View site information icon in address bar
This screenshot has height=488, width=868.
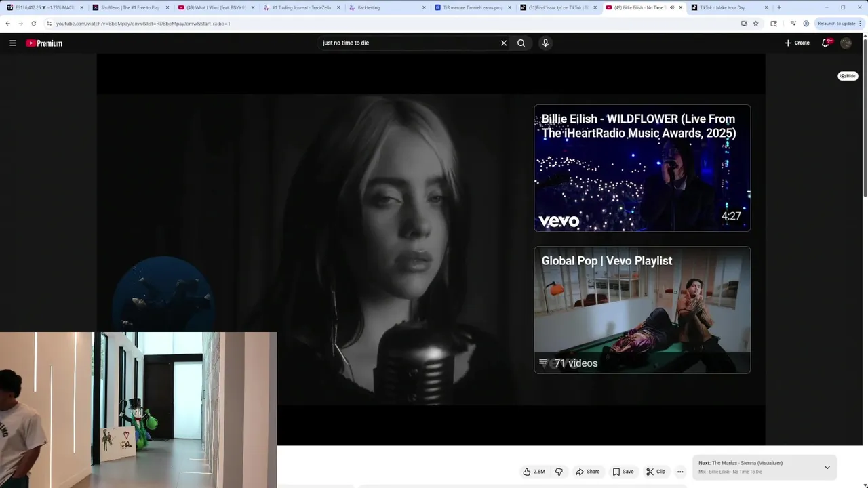tap(50, 23)
